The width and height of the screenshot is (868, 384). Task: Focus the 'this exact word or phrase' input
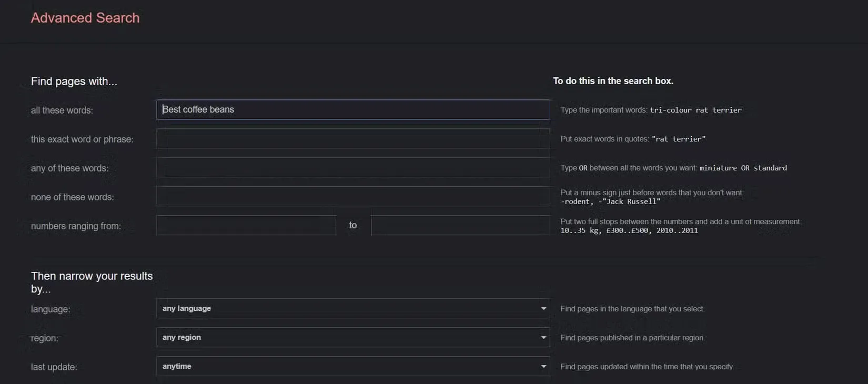tap(352, 139)
